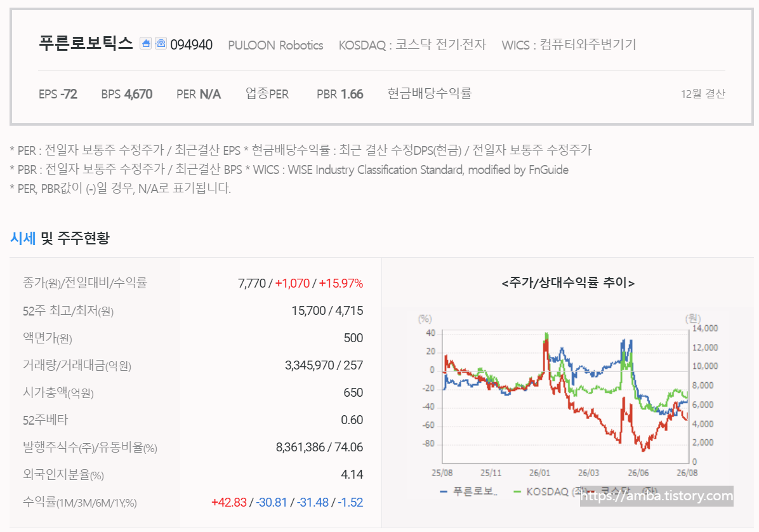Click the 수익률(1M/3M/6M/1Y,%) row label
The height and width of the screenshot is (532, 759).
tap(79, 502)
